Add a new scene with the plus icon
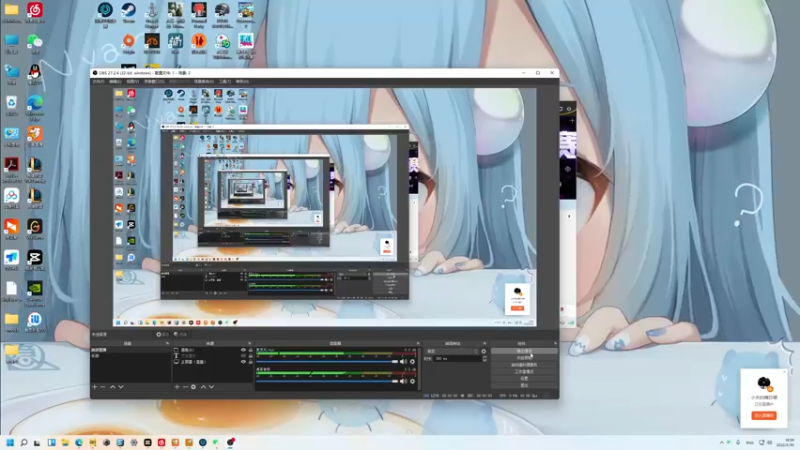Viewport: 800px width, 450px height. click(94, 387)
